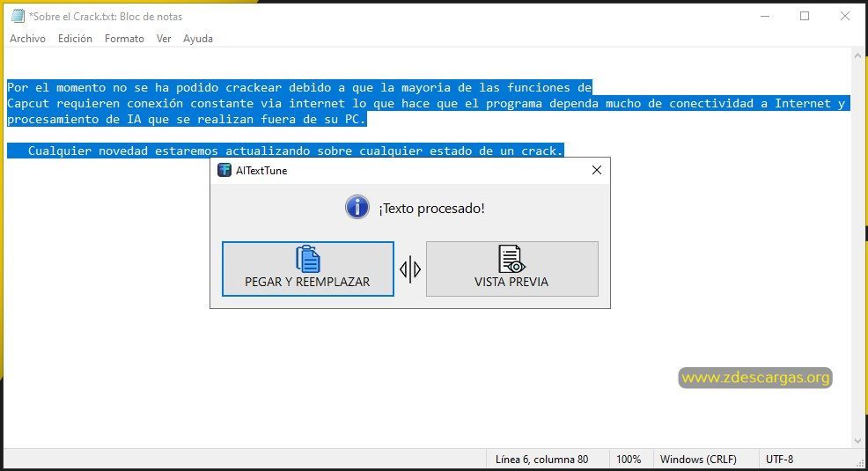Open the Ayuda menu
The image size is (868, 471).
[197, 39]
